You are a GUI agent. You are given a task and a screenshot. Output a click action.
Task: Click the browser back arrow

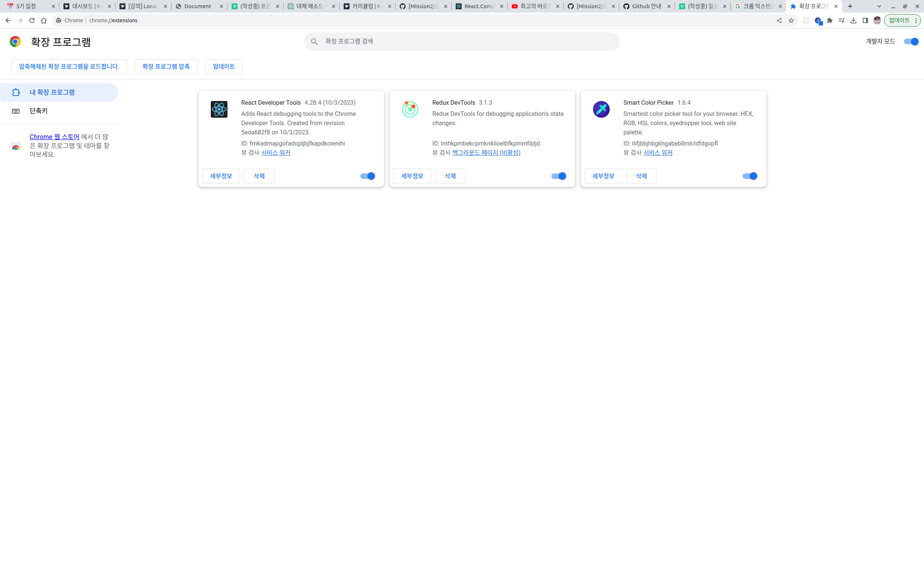(8, 20)
